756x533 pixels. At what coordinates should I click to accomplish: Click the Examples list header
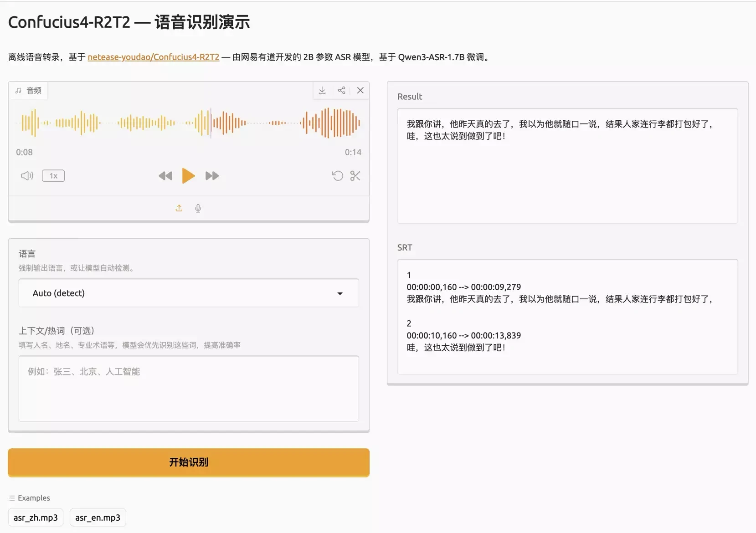tap(29, 498)
